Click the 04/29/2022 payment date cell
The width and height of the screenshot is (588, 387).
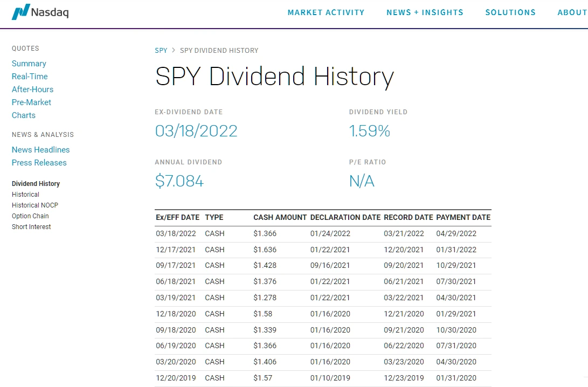456,233
